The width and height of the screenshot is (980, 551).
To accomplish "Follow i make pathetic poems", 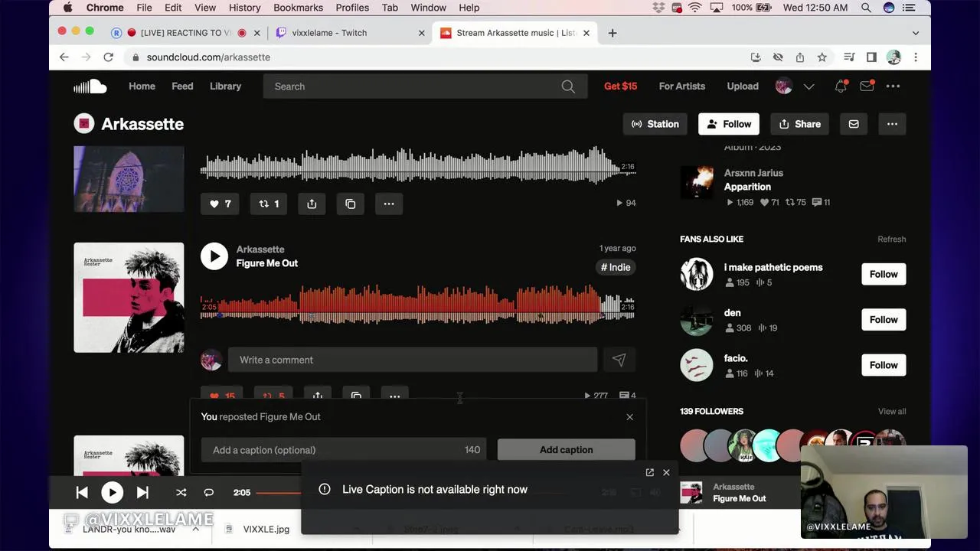I will point(884,274).
